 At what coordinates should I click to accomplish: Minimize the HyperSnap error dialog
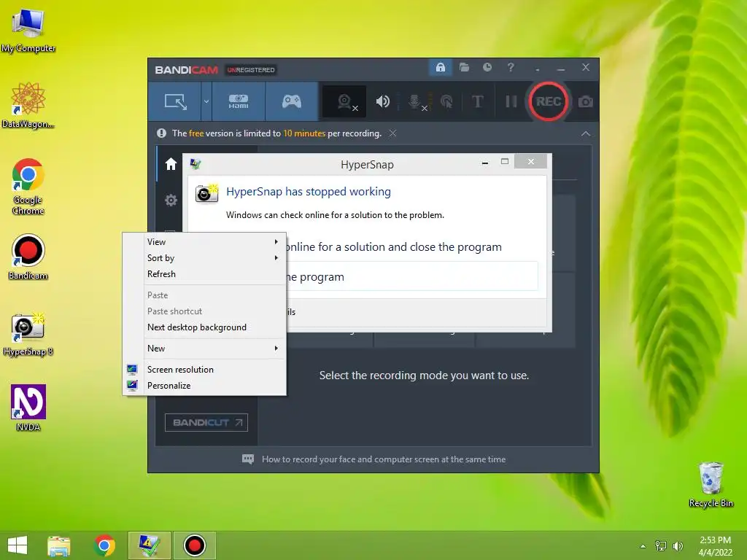tap(485, 163)
